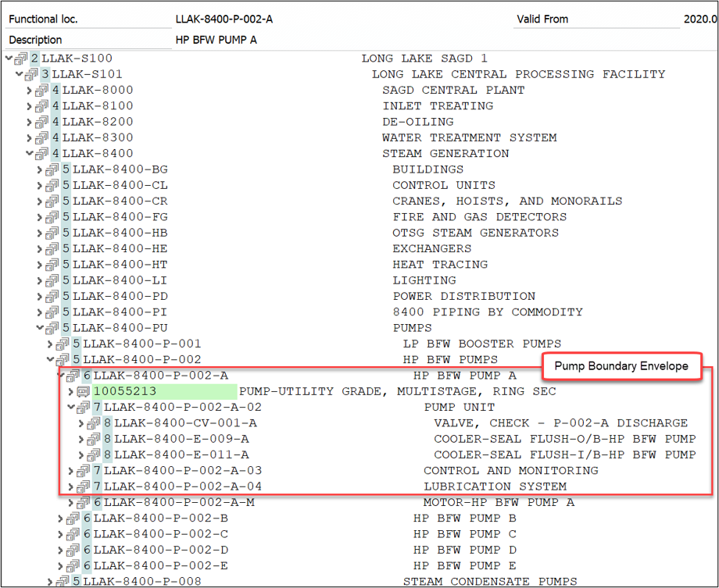Select the functional location icon for LLAK-8300

pos(41,138)
